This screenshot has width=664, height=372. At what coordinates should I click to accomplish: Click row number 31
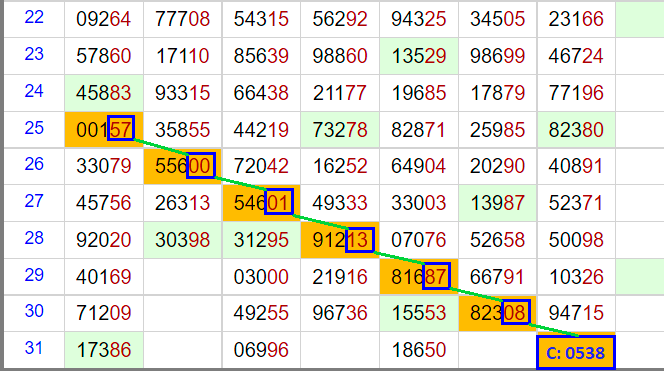34,348
